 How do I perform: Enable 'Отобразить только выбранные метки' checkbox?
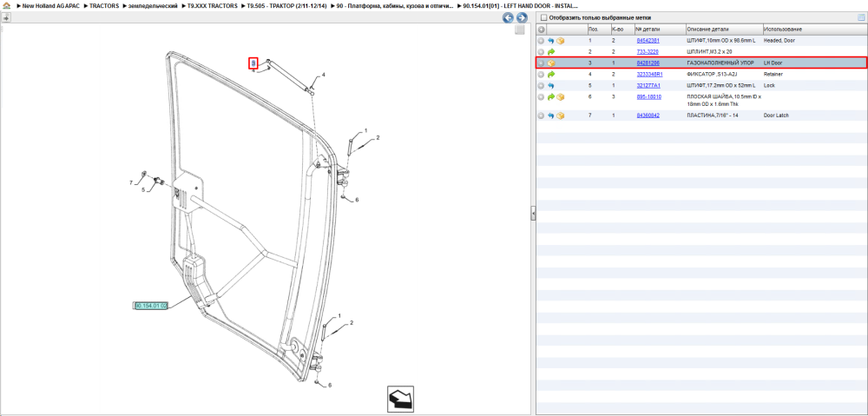[x=543, y=17]
